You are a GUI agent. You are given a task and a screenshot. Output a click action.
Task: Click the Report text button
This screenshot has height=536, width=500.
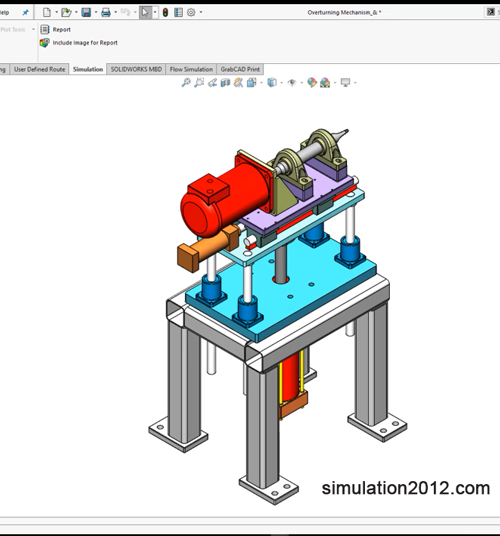click(62, 30)
